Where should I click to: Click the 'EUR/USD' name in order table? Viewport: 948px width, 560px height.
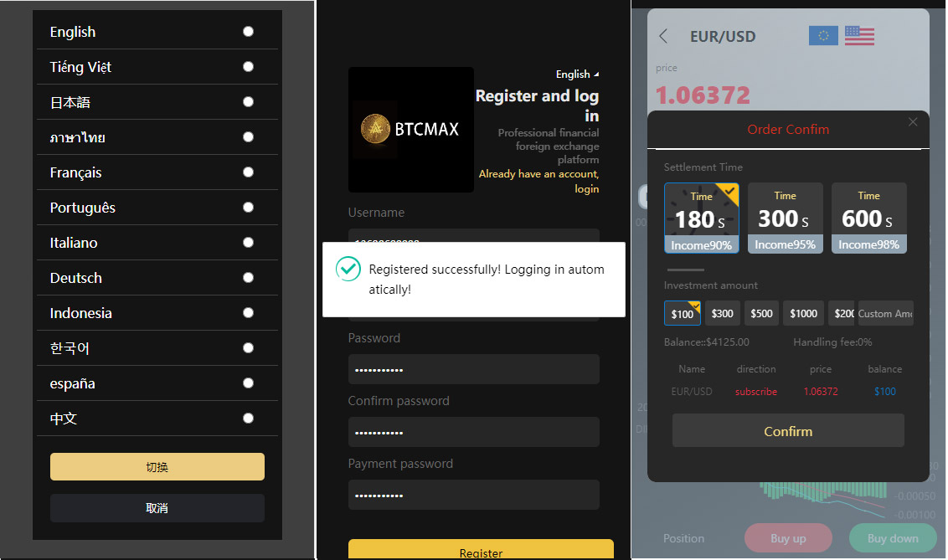click(692, 392)
